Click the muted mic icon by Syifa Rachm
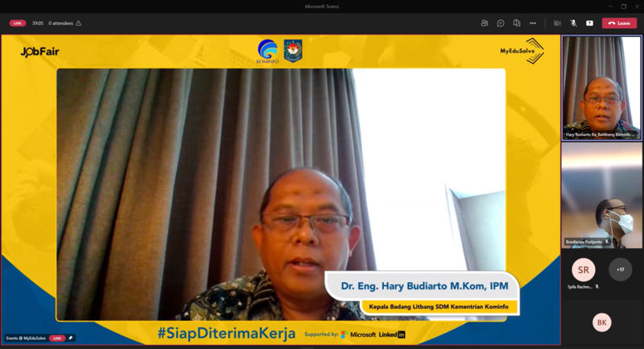This screenshot has height=349, width=644. [x=597, y=286]
